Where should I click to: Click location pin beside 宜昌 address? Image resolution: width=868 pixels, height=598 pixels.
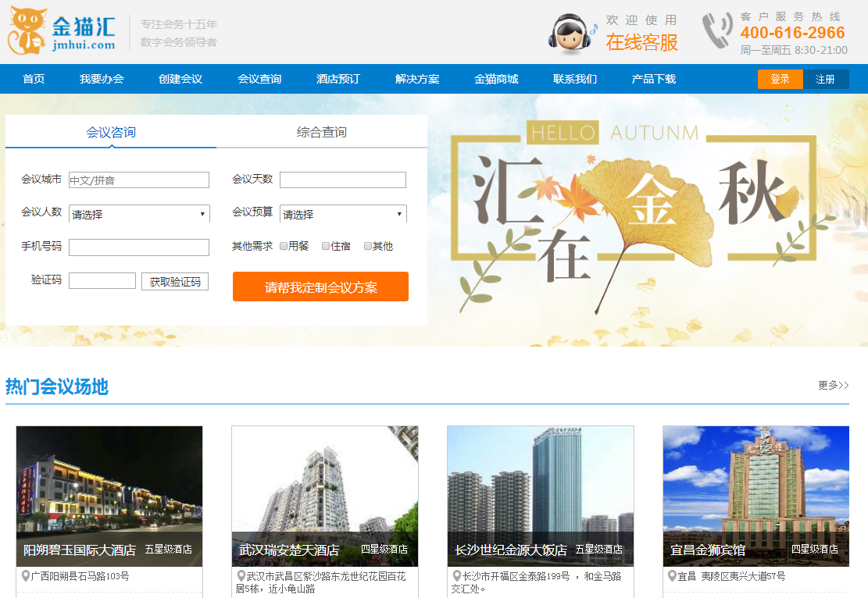point(672,576)
